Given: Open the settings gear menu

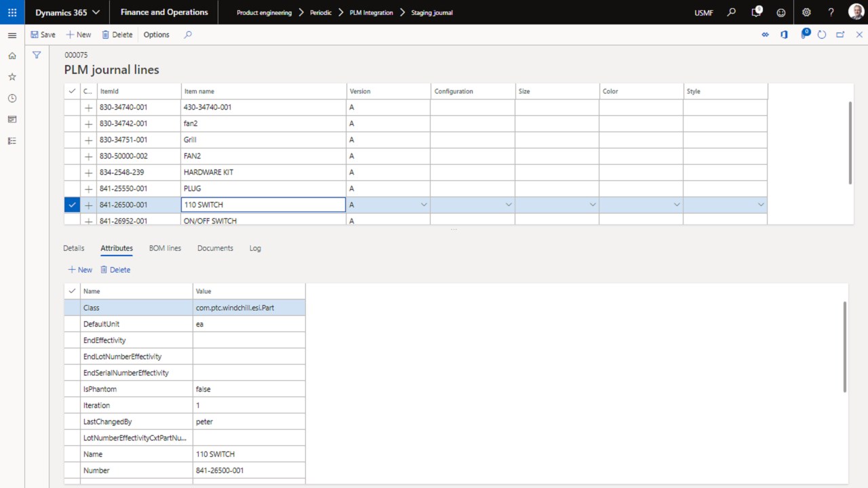Looking at the screenshot, I should pyautogui.click(x=806, y=12).
